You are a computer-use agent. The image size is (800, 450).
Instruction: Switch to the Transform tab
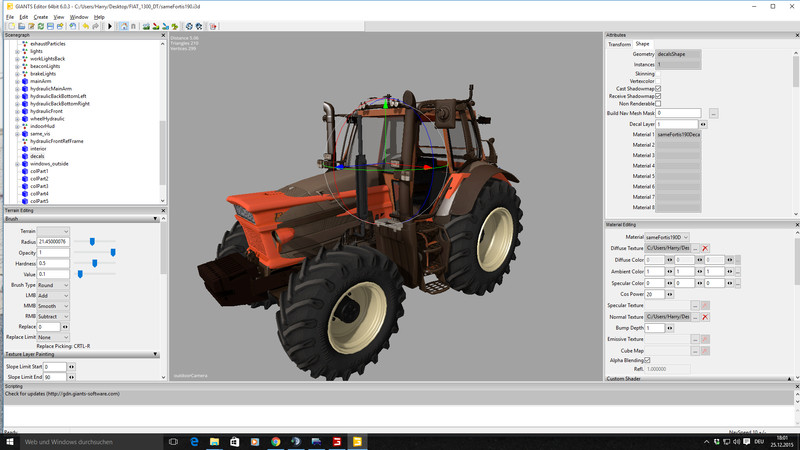pyautogui.click(x=619, y=44)
